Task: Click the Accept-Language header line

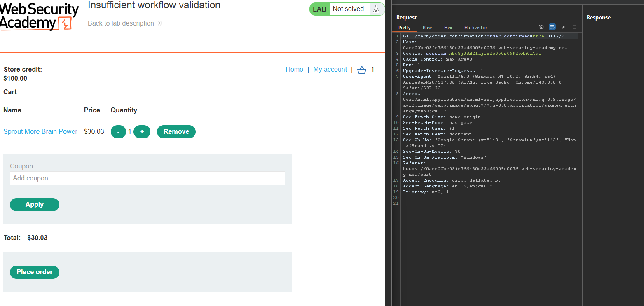Action: (447, 186)
